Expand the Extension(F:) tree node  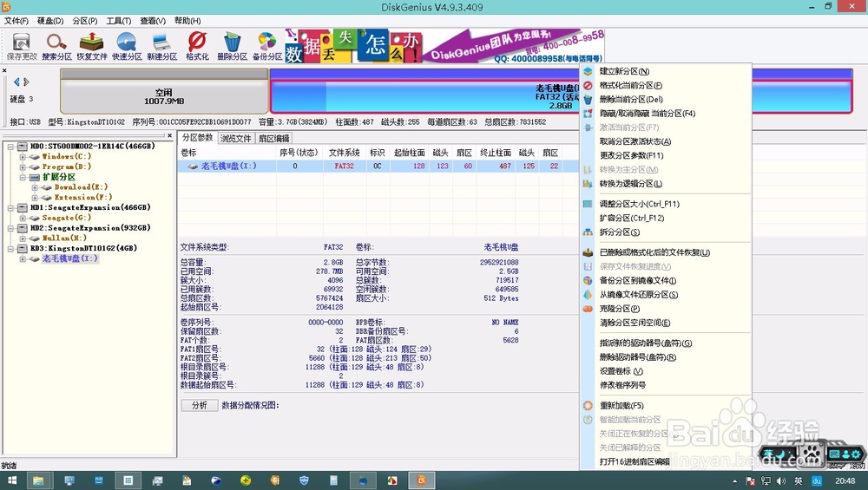[x=35, y=198]
